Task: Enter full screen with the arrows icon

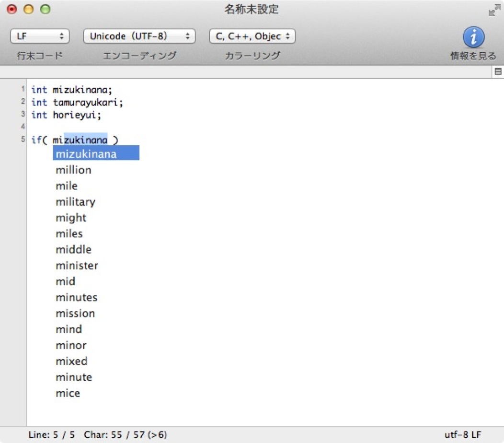Action: (494, 10)
